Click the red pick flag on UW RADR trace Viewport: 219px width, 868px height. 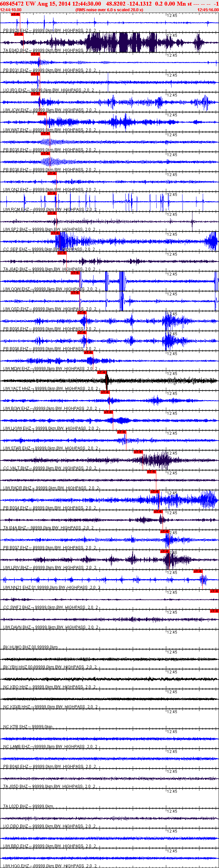click(152, 471)
